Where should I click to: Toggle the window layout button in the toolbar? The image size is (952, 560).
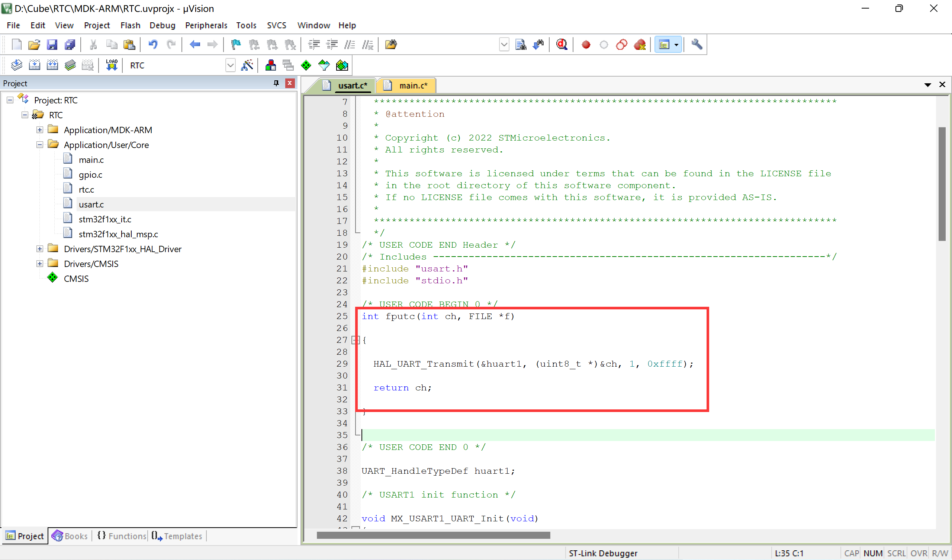(x=664, y=45)
